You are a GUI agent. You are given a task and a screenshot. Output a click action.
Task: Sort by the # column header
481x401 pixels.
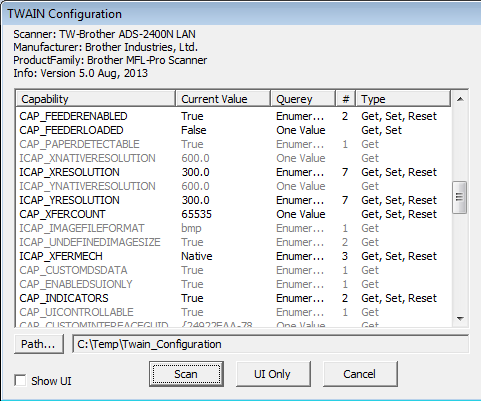point(346,99)
